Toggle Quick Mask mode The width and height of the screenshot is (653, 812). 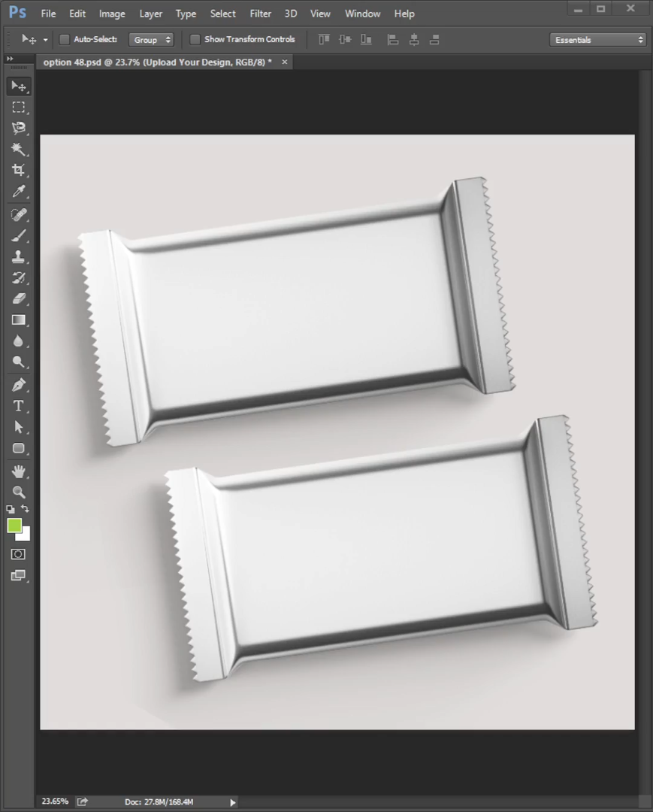[18, 554]
